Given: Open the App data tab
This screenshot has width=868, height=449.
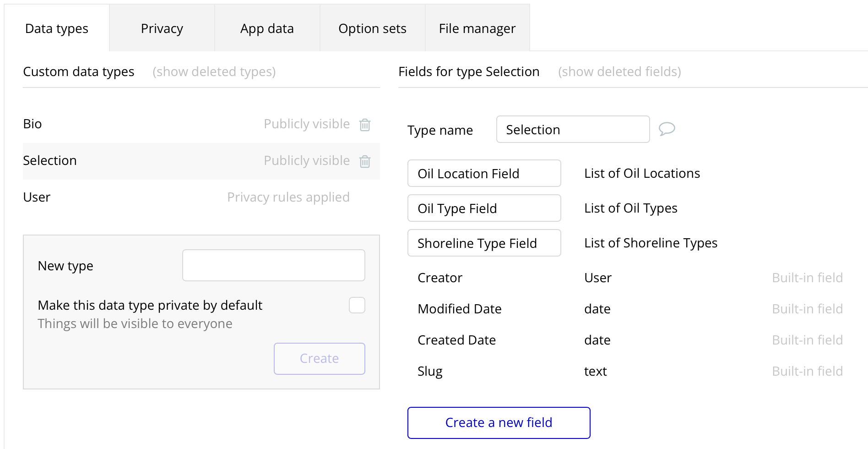Looking at the screenshot, I should (x=267, y=28).
